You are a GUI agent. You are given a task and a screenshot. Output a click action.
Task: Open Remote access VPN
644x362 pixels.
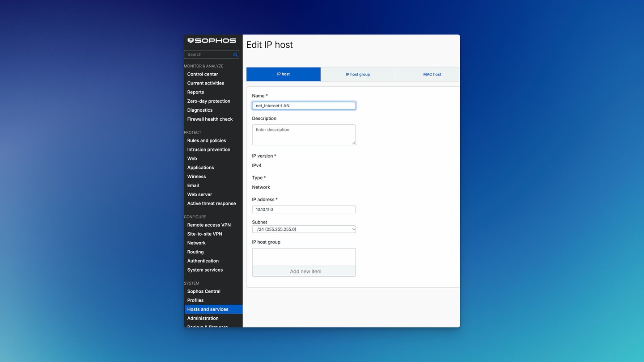click(209, 225)
